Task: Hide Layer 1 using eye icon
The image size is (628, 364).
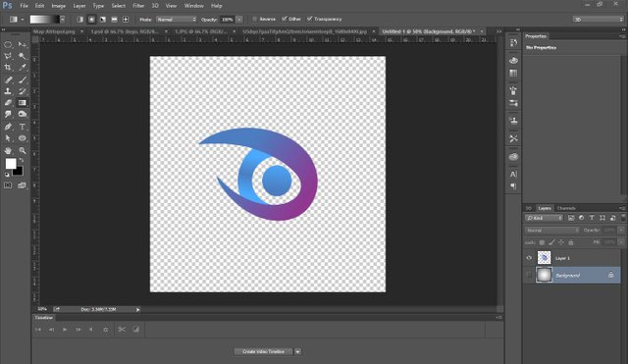Action: tap(529, 258)
